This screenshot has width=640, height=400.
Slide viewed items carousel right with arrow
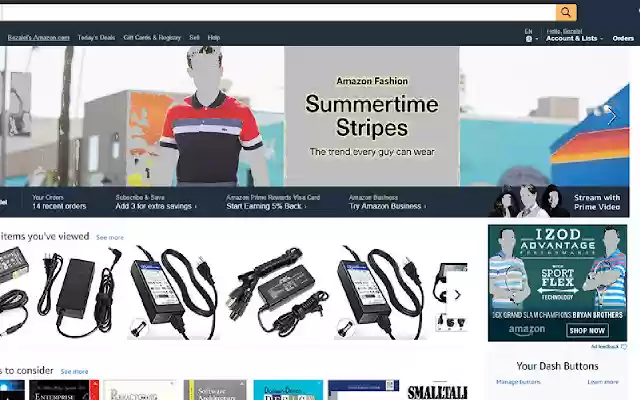click(458, 295)
